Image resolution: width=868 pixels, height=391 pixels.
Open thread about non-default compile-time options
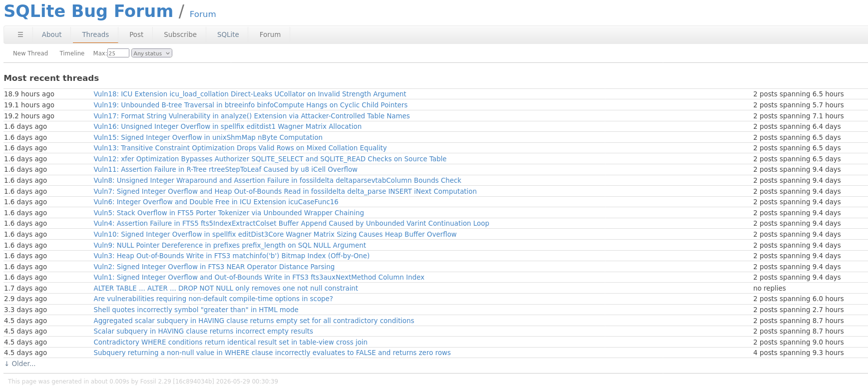[213, 299]
